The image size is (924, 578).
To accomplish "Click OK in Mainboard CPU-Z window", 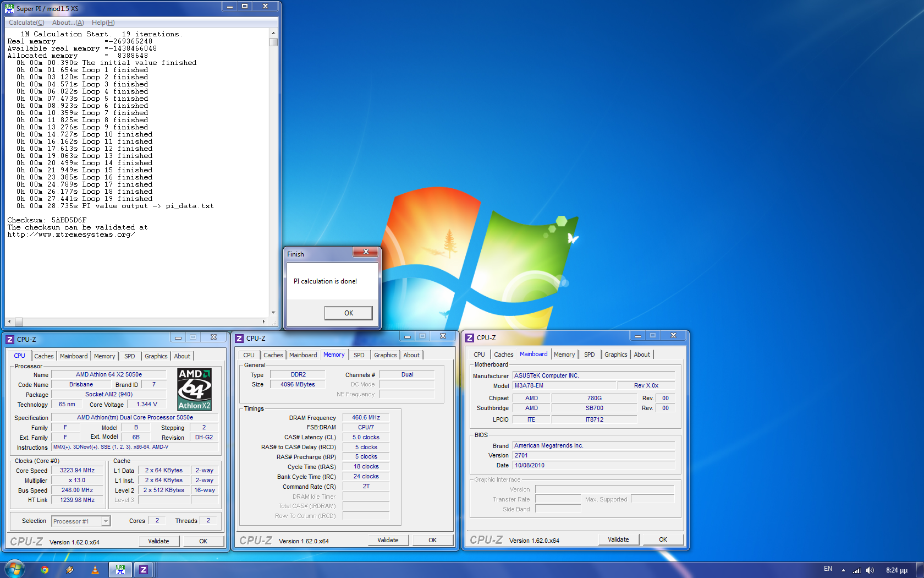I will pos(663,539).
